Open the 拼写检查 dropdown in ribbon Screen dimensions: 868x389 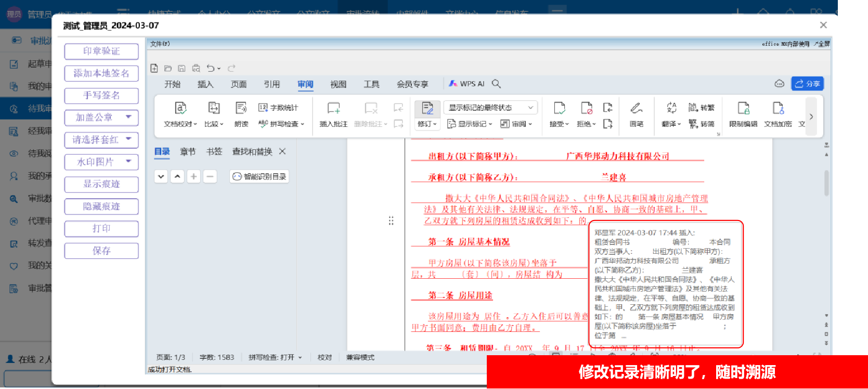(281, 124)
